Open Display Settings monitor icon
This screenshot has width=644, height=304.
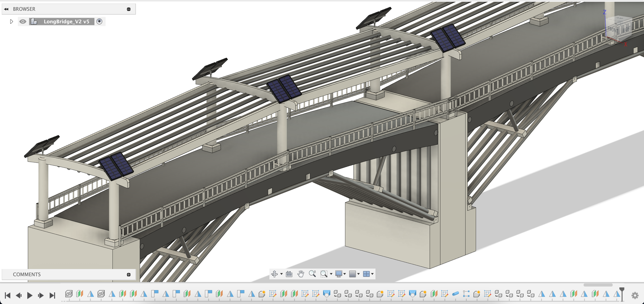point(339,274)
